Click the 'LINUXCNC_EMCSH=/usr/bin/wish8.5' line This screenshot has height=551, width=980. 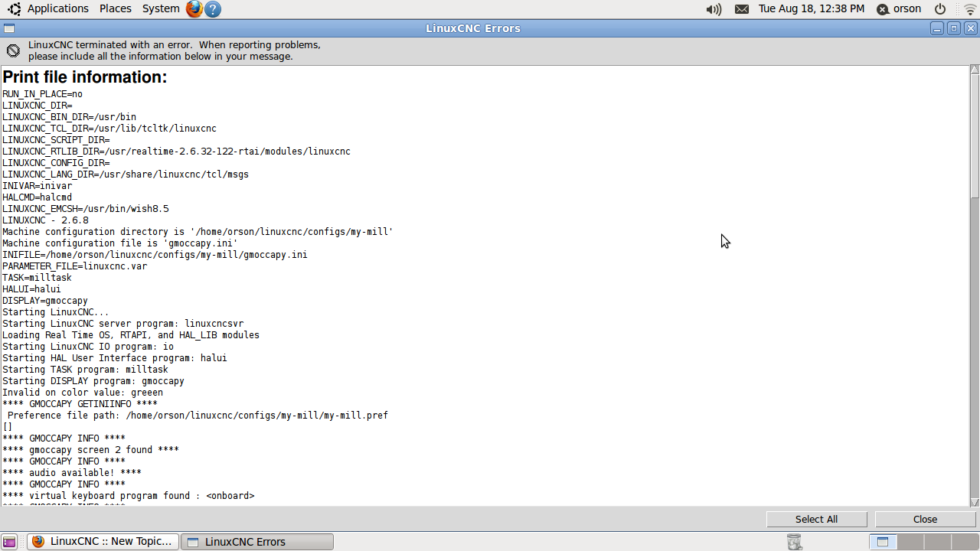click(x=86, y=209)
